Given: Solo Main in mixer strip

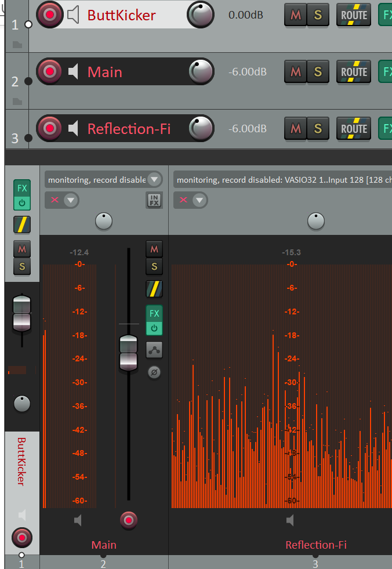Looking at the screenshot, I should [154, 267].
